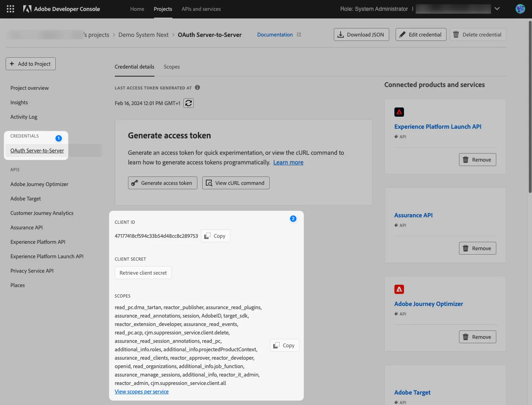532x405 pixels.
Task: Open the Documentation link
Action: pos(275,35)
